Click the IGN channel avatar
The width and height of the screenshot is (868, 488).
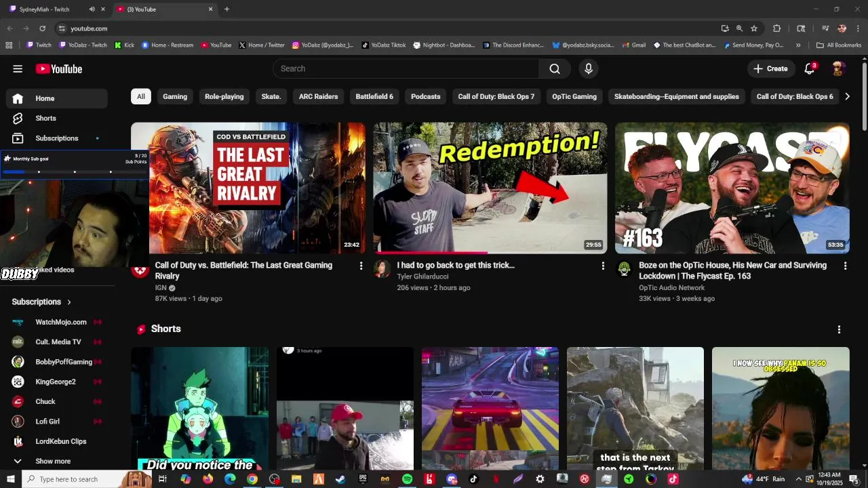pos(140,269)
